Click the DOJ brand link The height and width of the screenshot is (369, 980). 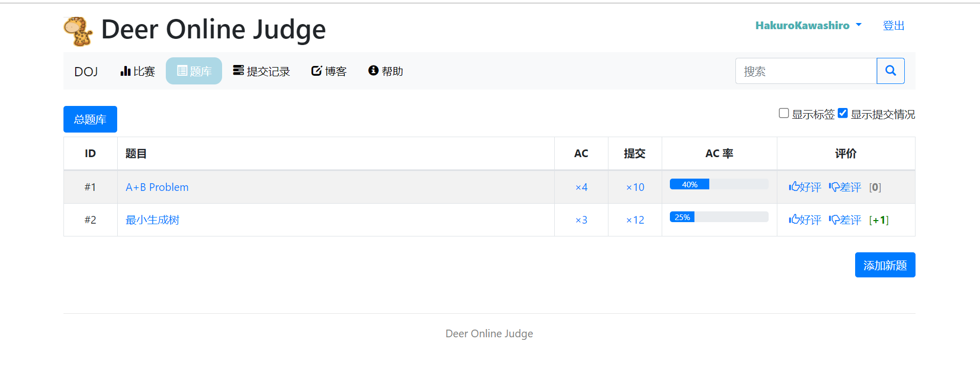click(86, 72)
